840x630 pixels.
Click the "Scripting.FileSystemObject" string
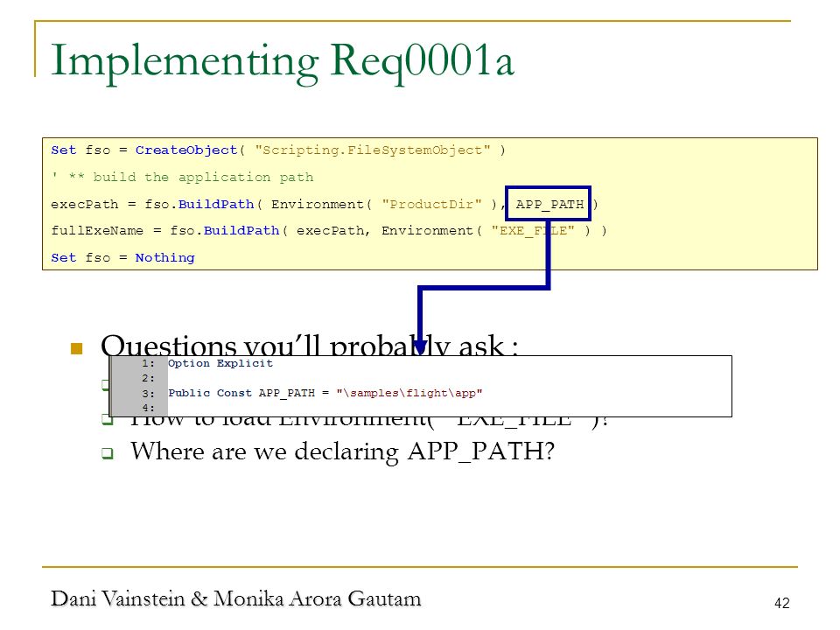tap(373, 150)
